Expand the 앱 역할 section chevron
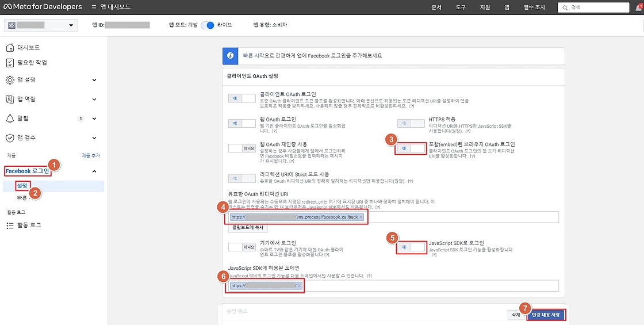Image resolution: width=644 pixels, height=325 pixels. point(94,99)
